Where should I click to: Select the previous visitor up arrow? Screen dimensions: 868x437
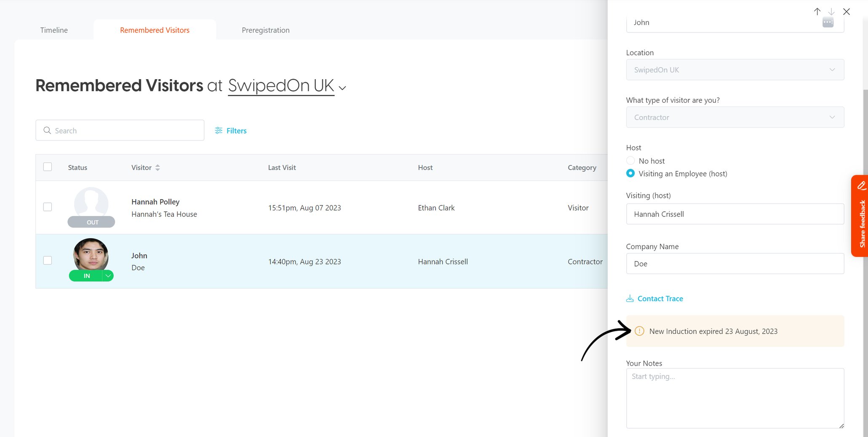click(817, 11)
